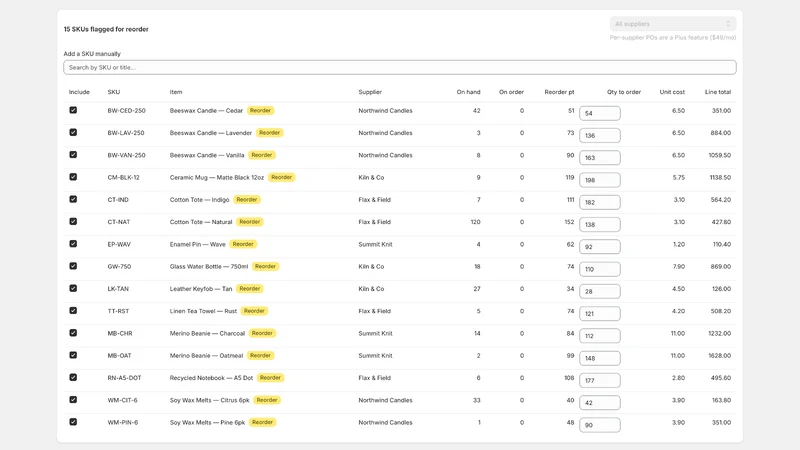Select qty input for Cotton Tote Natural

pyautogui.click(x=599, y=224)
